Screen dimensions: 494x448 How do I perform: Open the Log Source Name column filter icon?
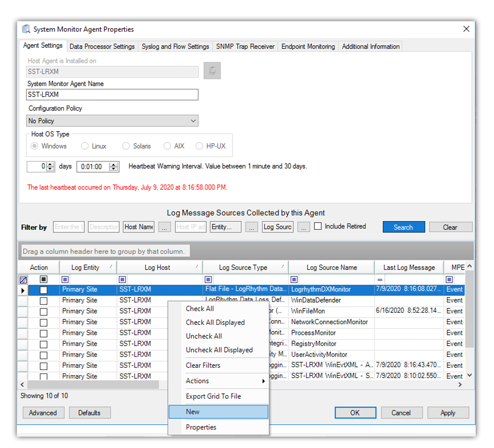294,279
